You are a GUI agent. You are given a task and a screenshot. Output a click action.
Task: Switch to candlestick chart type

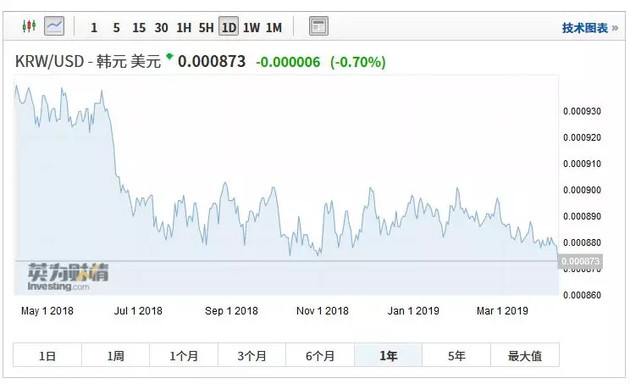click(29, 26)
